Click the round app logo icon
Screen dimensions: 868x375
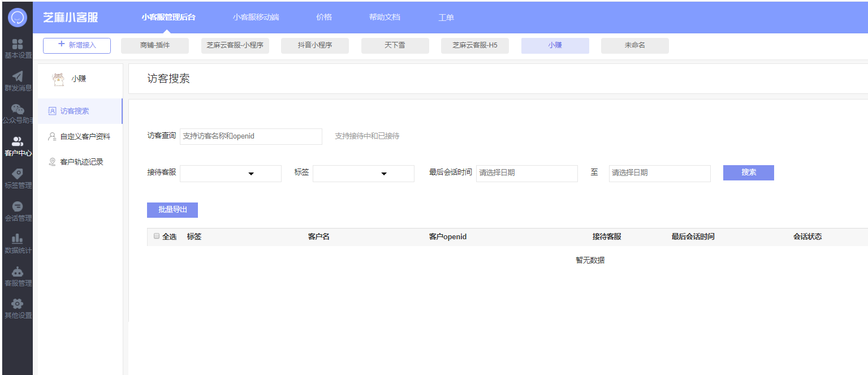(18, 17)
